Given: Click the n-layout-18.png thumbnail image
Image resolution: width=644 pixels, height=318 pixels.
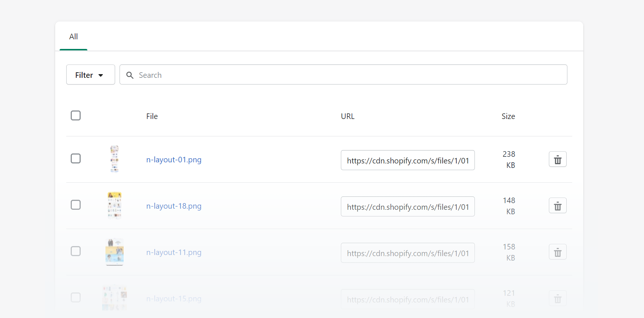Looking at the screenshot, I should point(115,205).
